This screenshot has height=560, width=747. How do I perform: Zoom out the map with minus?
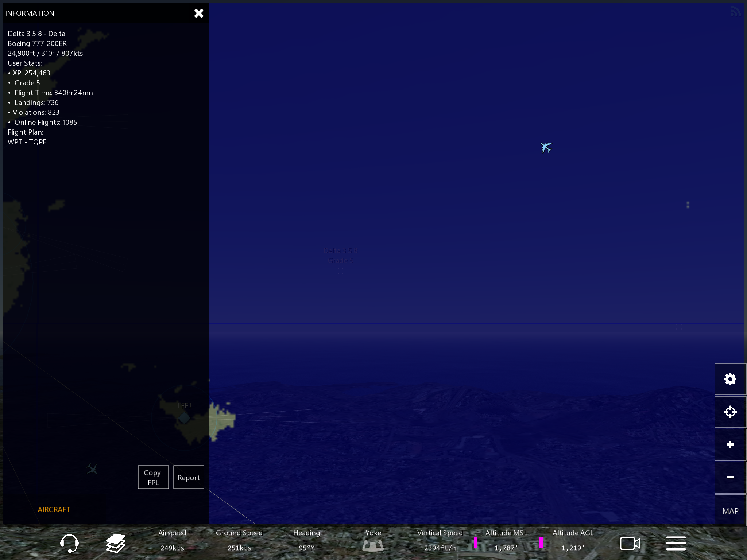[730, 477]
